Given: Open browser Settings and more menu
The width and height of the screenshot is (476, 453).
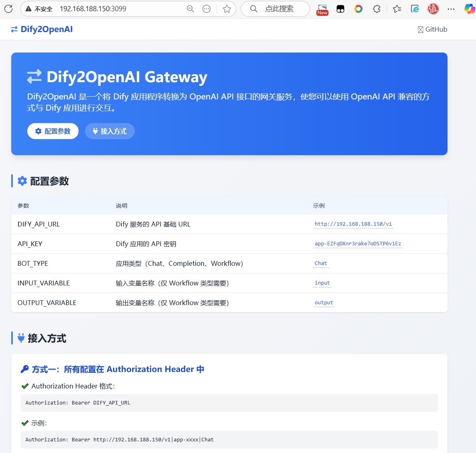Looking at the screenshot, I should click(451, 9).
